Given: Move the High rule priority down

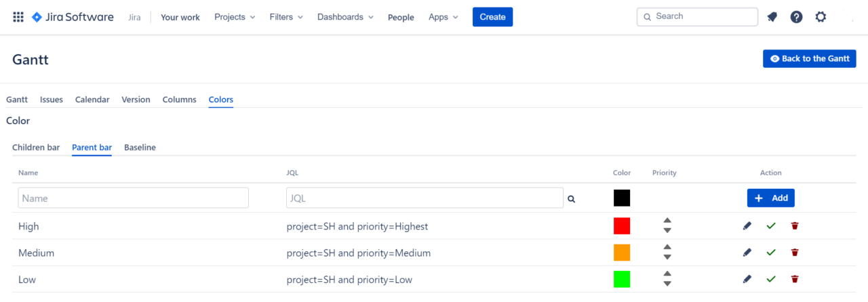Looking at the screenshot, I should tap(667, 231).
